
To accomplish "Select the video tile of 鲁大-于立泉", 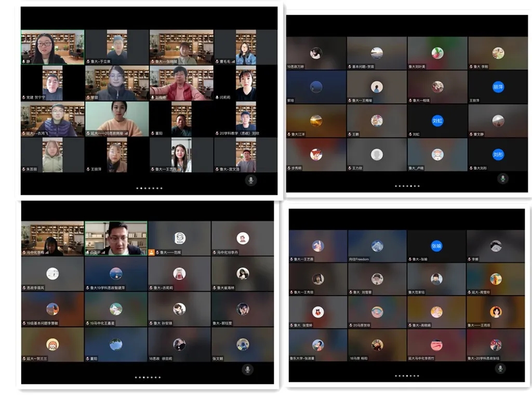I will [117, 47].
